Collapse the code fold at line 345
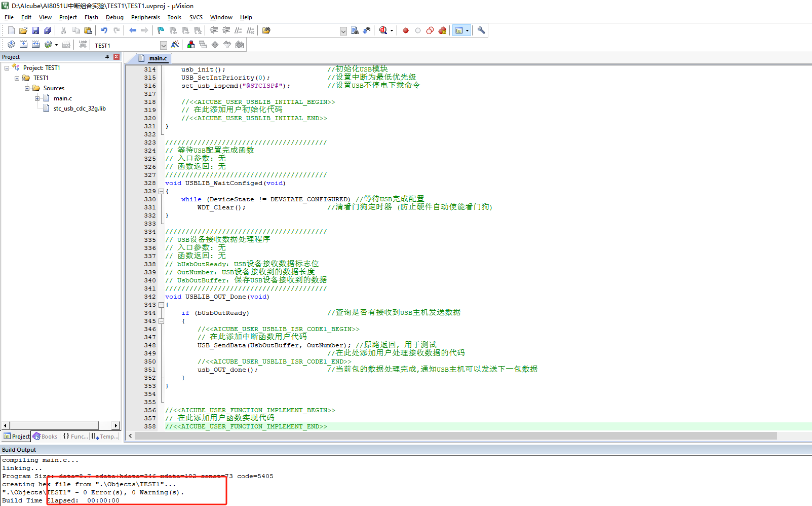The width and height of the screenshot is (812, 506). pyautogui.click(x=161, y=321)
